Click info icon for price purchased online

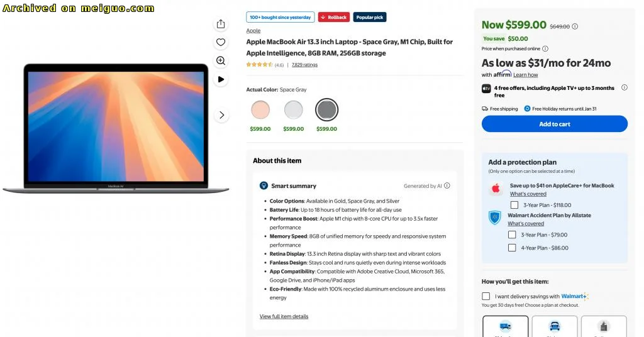point(545,48)
